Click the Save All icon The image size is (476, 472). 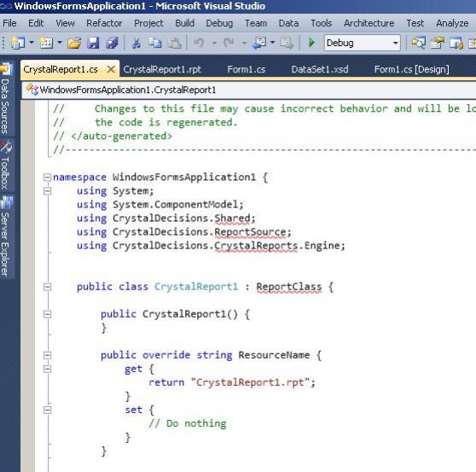[x=112, y=43]
